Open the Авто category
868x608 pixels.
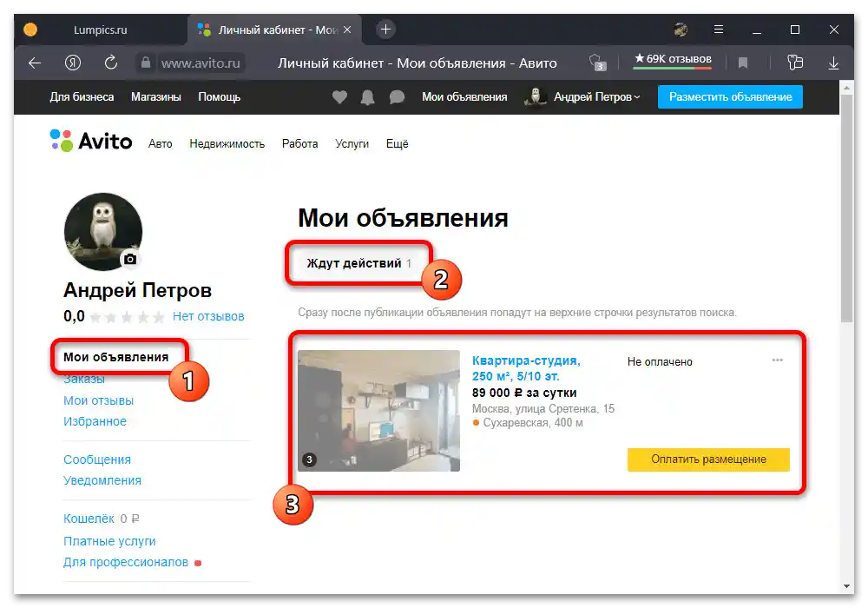pyautogui.click(x=160, y=144)
